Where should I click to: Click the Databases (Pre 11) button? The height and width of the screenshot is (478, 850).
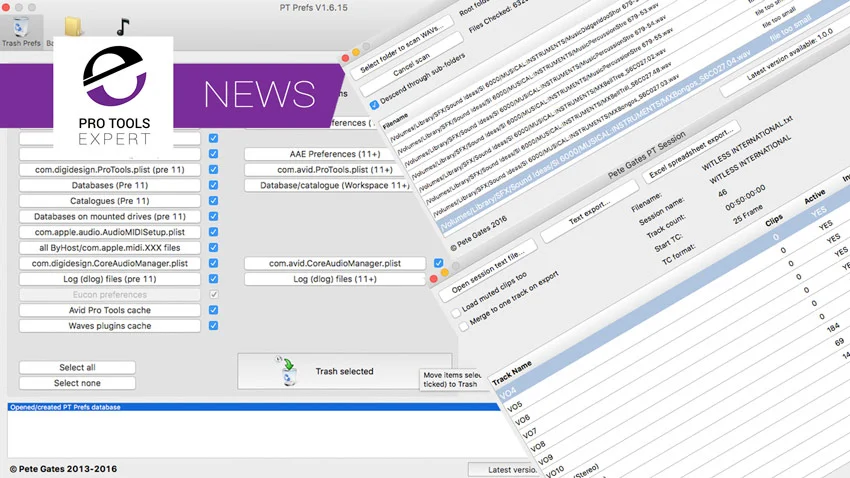point(110,185)
